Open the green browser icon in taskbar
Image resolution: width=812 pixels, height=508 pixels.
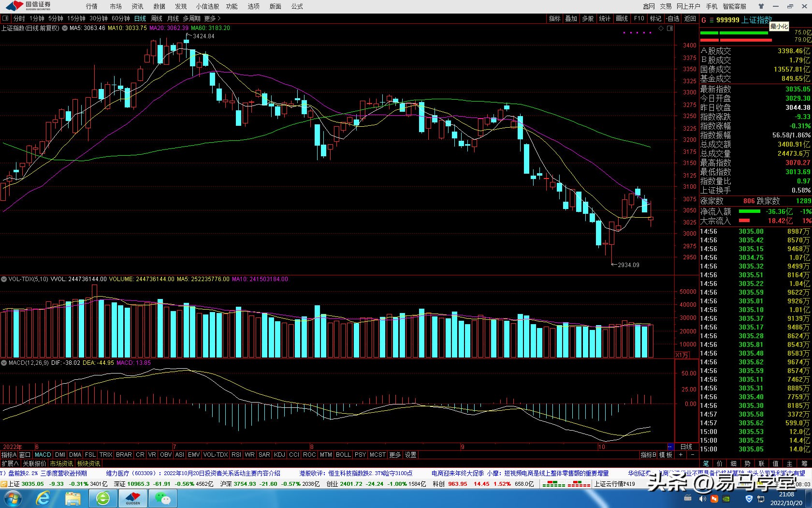103,498
